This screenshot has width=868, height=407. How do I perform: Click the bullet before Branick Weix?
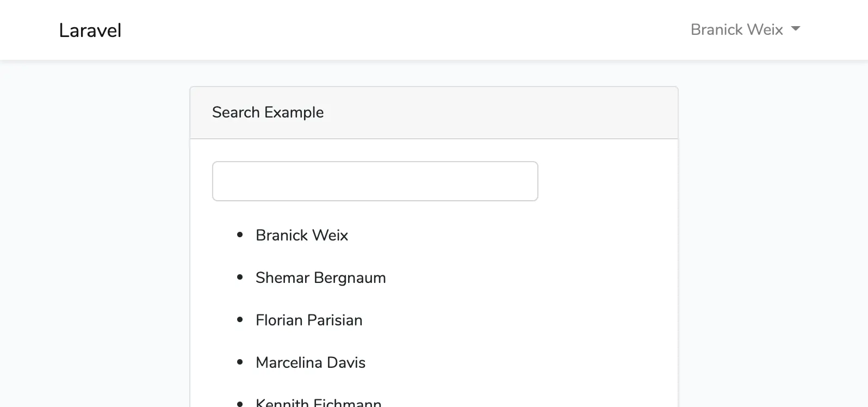(240, 235)
